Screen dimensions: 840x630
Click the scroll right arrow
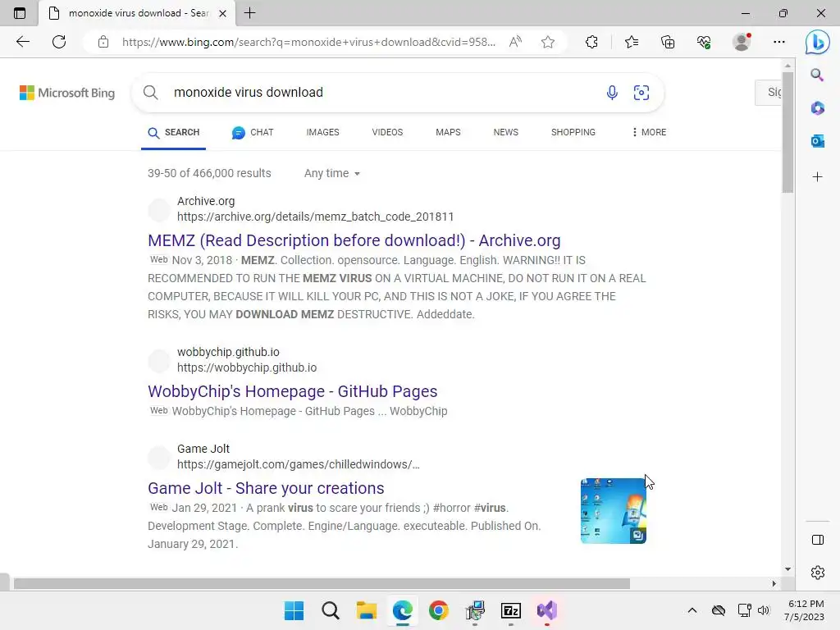coord(774,583)
